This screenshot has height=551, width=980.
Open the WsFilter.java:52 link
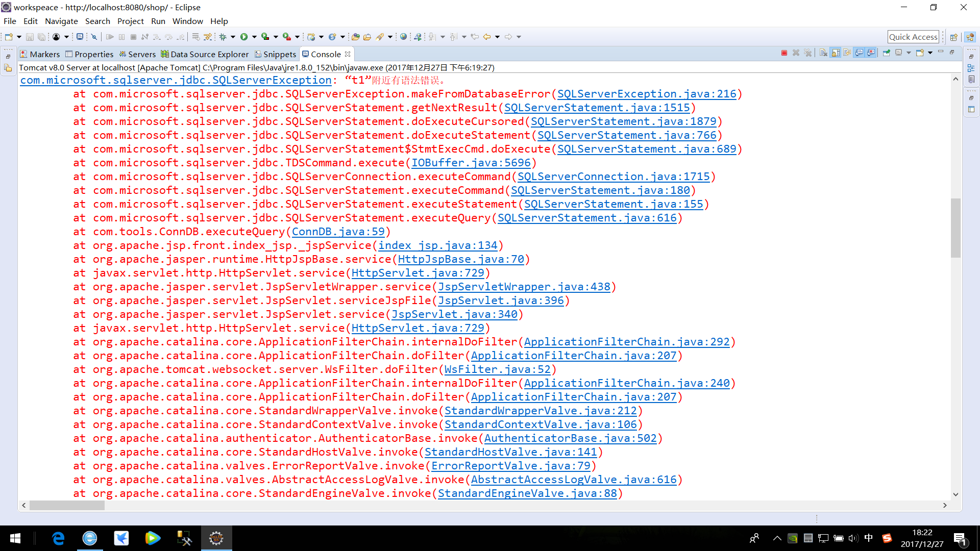(498, 369)
